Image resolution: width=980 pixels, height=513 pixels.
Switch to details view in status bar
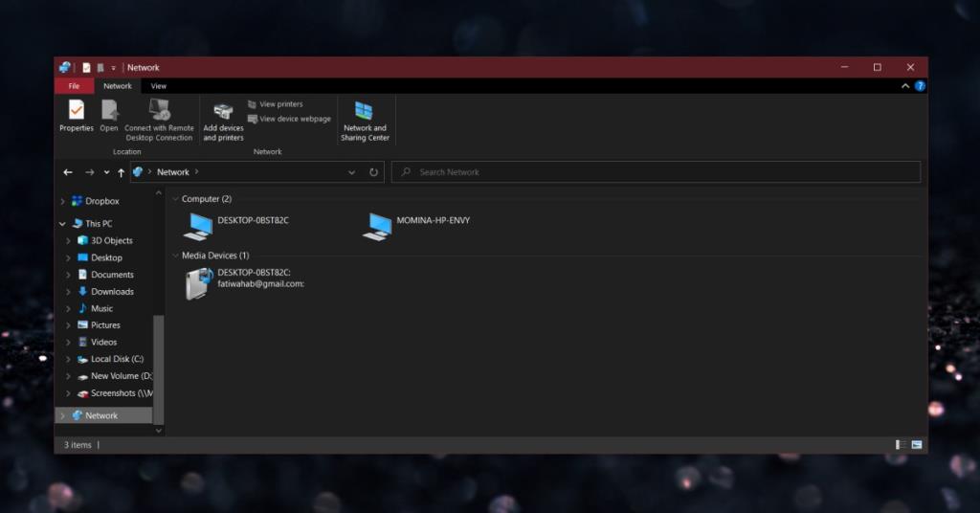(x=901, y=445)
